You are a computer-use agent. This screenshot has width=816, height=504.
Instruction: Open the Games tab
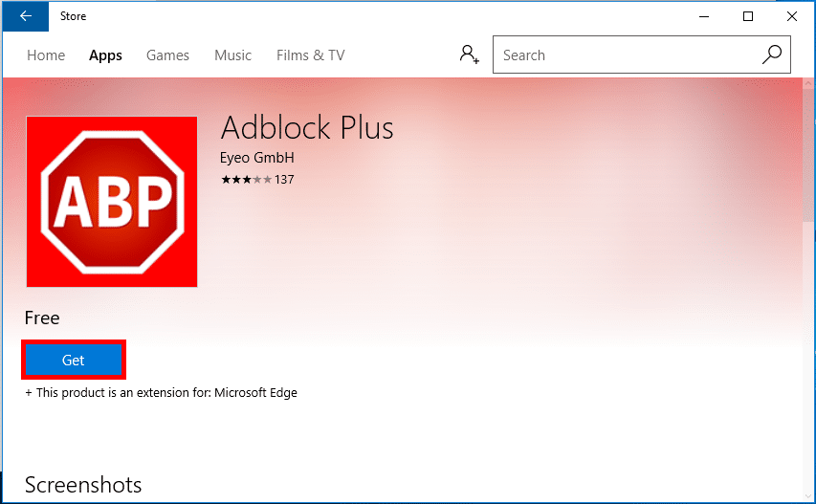click(x=167, y=55)
